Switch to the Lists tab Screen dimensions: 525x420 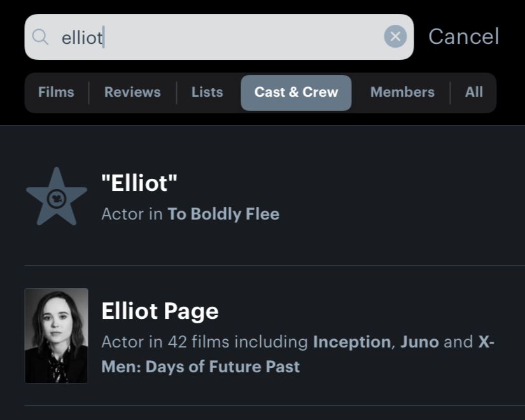point(207,92)
